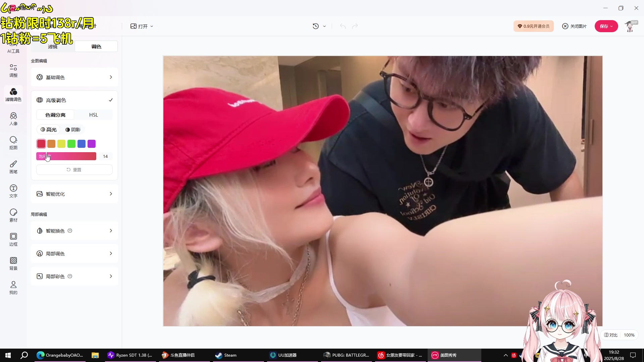644x362 pixels.
Task: Switch to the 调色 tab
Action: (96, 47)
